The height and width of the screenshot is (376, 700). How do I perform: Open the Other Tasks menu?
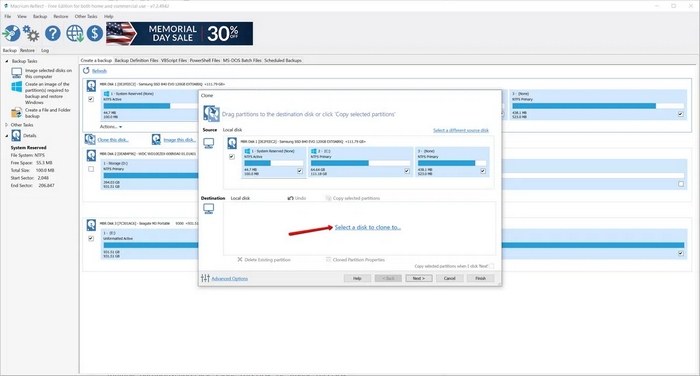[86, 16]
